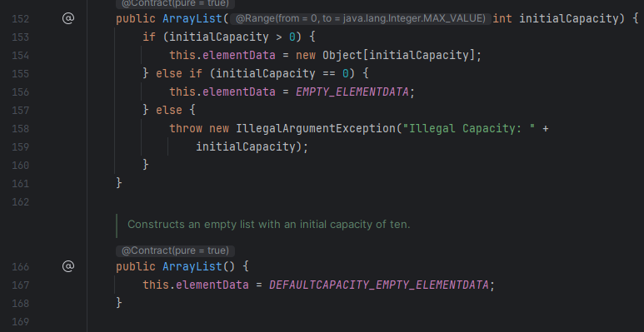Click the public keyword on line 166

tap(136, 267)
